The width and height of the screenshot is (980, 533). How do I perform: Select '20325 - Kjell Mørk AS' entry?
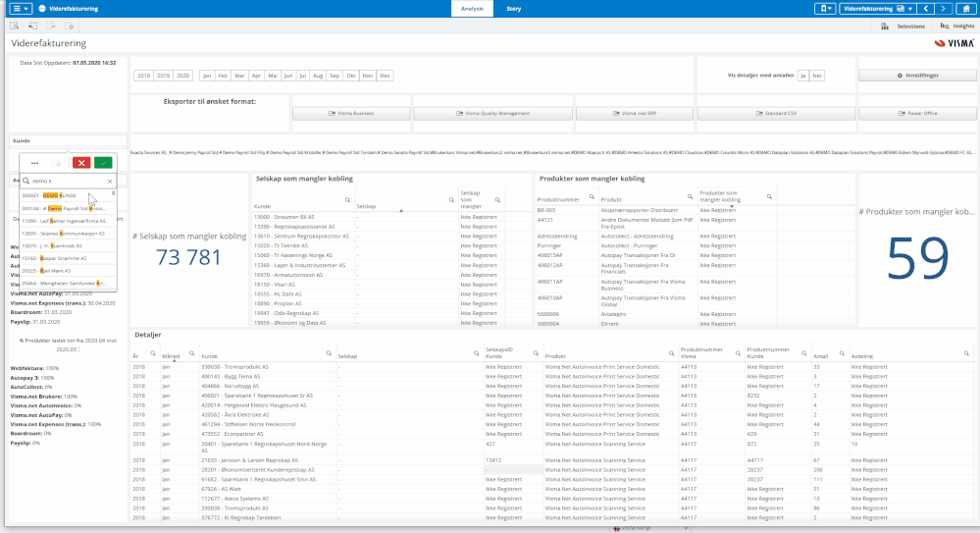pyautogui.click(x=66, y=271)
